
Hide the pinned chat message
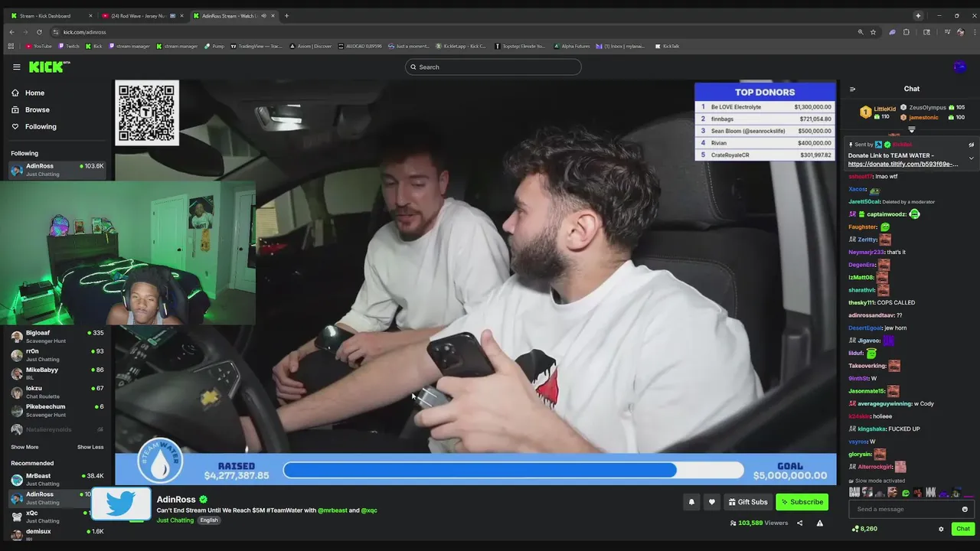[x=971, y=145]
